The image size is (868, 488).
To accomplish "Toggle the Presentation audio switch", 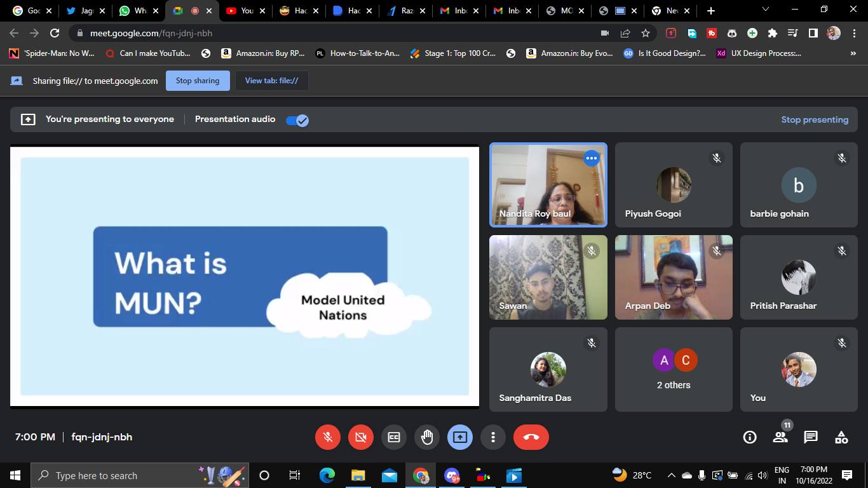I will [297, 120].
